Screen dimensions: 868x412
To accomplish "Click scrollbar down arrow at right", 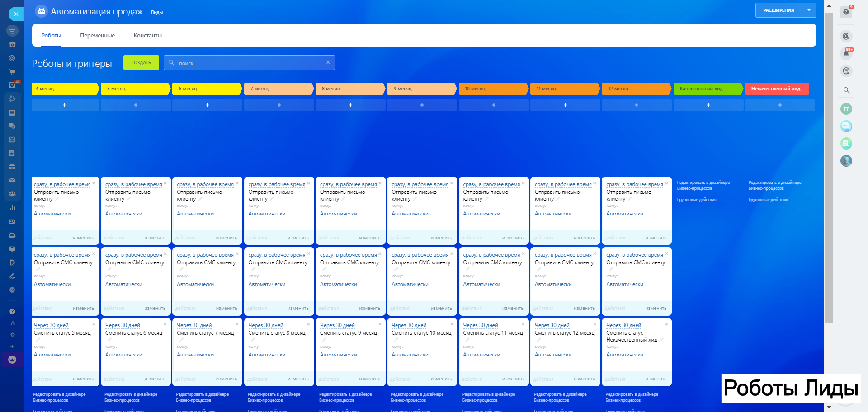I will (829, 407).
